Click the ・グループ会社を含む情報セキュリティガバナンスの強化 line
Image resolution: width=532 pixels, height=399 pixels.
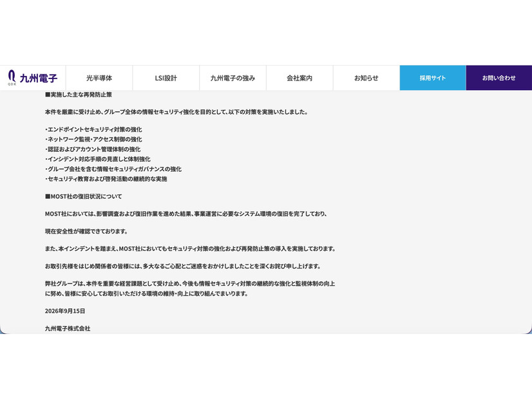[x=113, y=169]
